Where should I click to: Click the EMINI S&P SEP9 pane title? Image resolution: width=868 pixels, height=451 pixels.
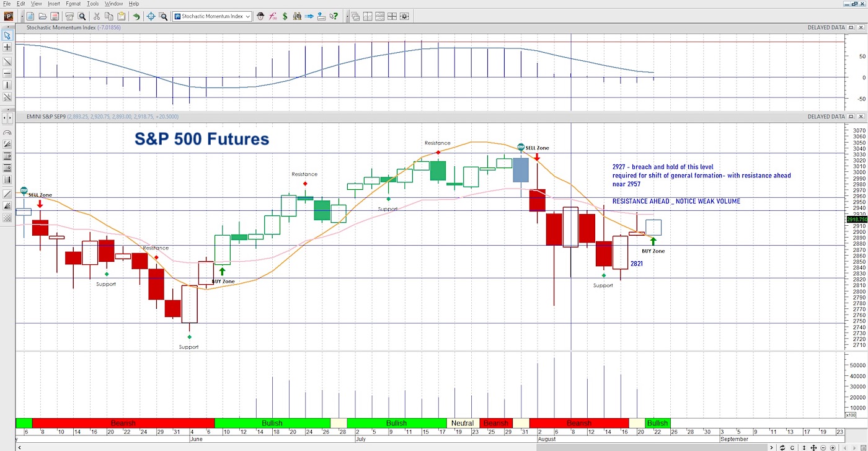point(103,116)
